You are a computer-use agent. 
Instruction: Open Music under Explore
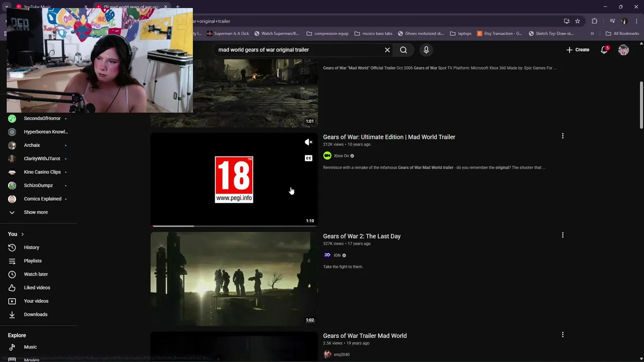coord(30,347)
